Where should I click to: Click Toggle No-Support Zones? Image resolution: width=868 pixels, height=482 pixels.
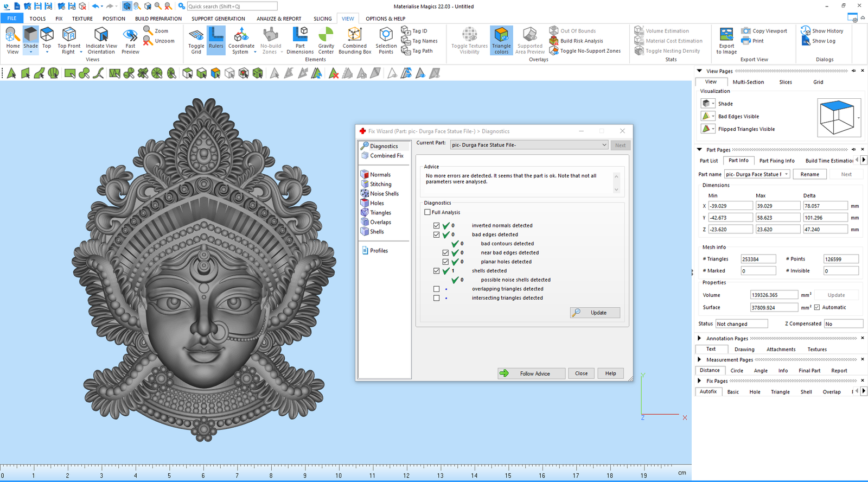[554, 51]
